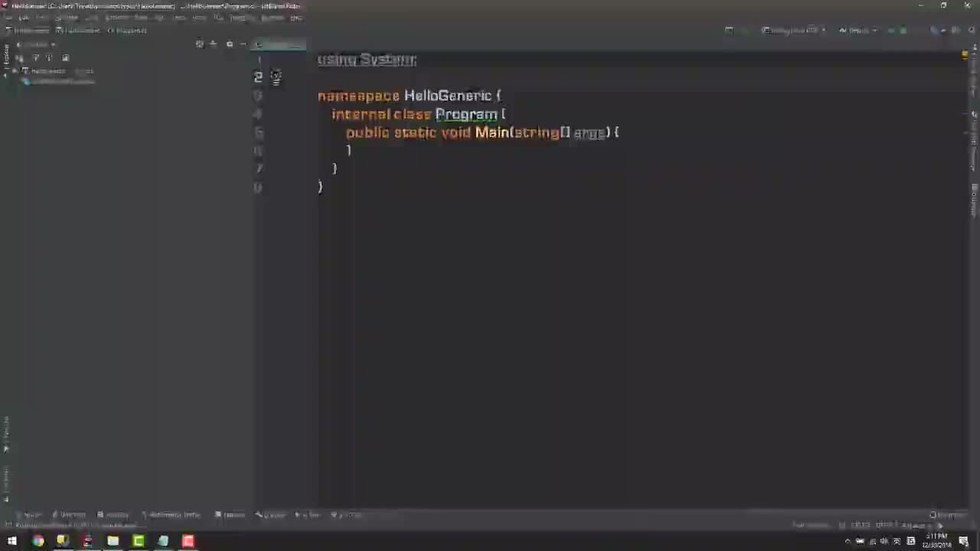Hide the Solution Explorer panel
This screenshot has height=551, width=980.
[x=243, y=44]
